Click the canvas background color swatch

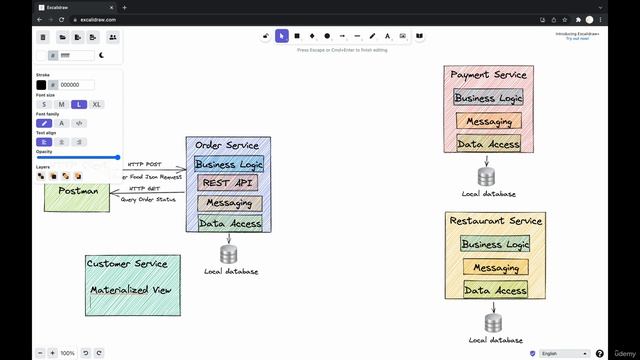[x=41, y=56]
